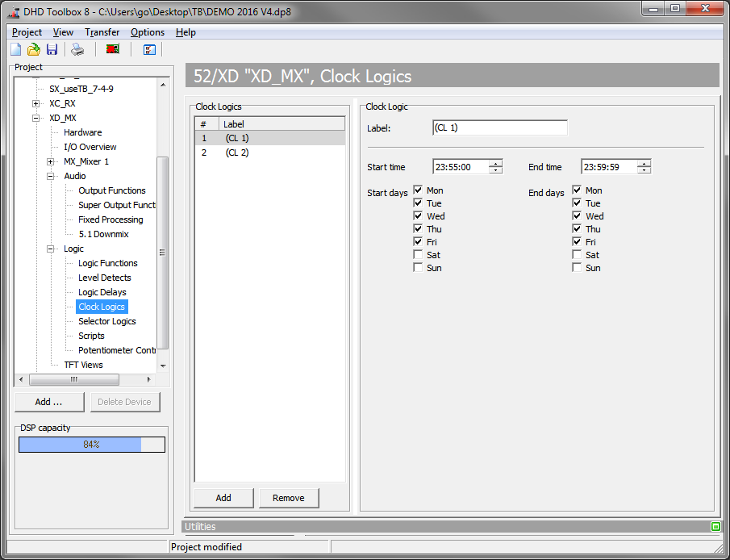Increase Start time with up spinner arrow
The width and height of the screenshot is (730, 560).
point(495,164)
